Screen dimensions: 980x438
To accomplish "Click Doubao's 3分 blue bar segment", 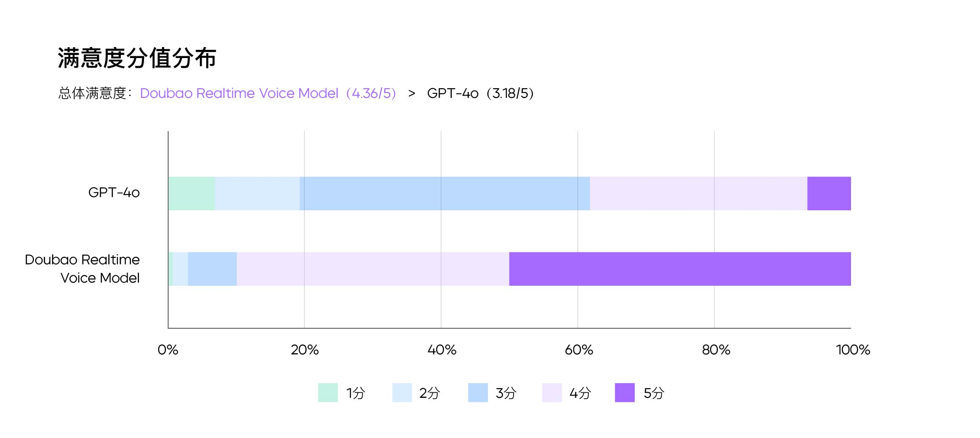I will 212,269.
